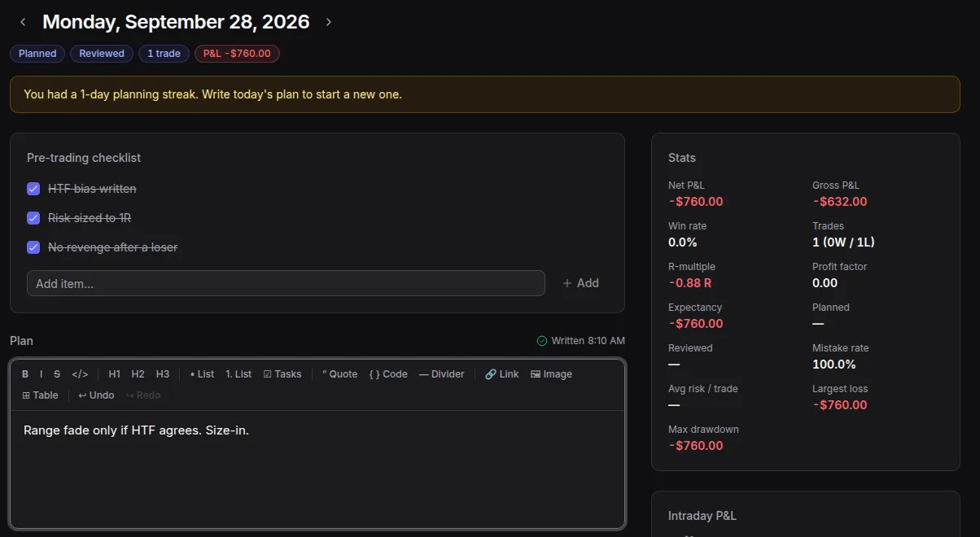Insert a numbered 1. List
The image size is (980, 537).
(x=238, y=374)
